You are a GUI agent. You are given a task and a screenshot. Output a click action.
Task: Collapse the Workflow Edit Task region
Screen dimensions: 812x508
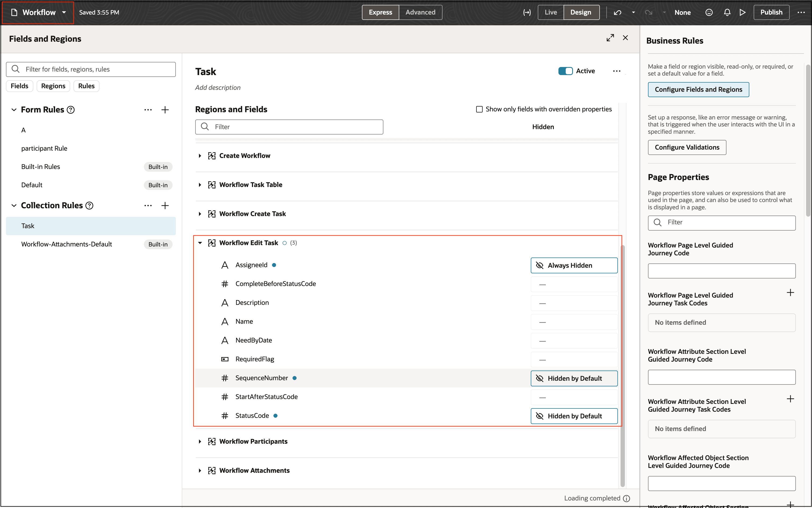[x=200, y=243]
